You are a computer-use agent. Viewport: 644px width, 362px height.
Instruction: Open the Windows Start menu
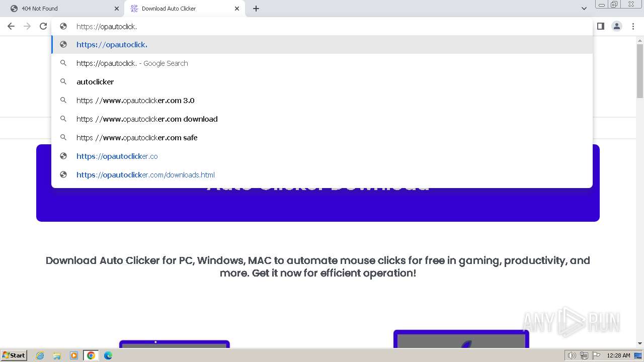[x=14, y=355]
